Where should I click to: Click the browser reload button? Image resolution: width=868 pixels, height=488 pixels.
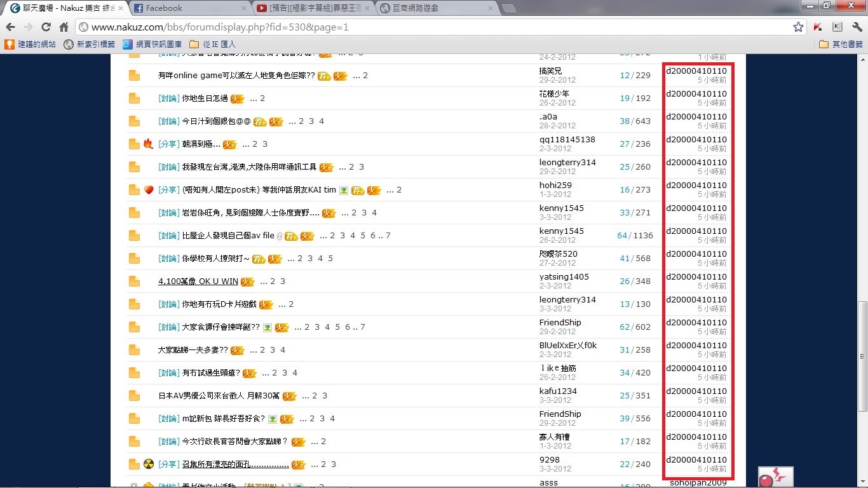[x=46, y=27]
